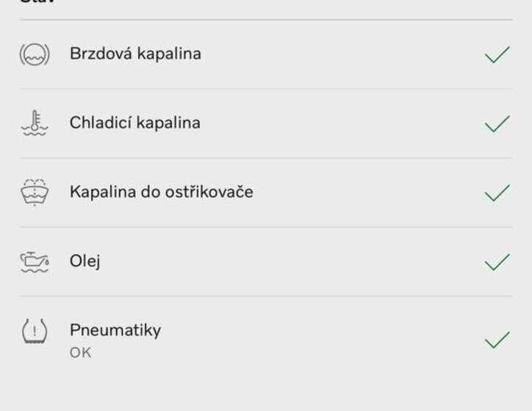The image size is (532, 411).
Task: Open Kapalina do ostřikovače details
Action: tap(266, 192)
